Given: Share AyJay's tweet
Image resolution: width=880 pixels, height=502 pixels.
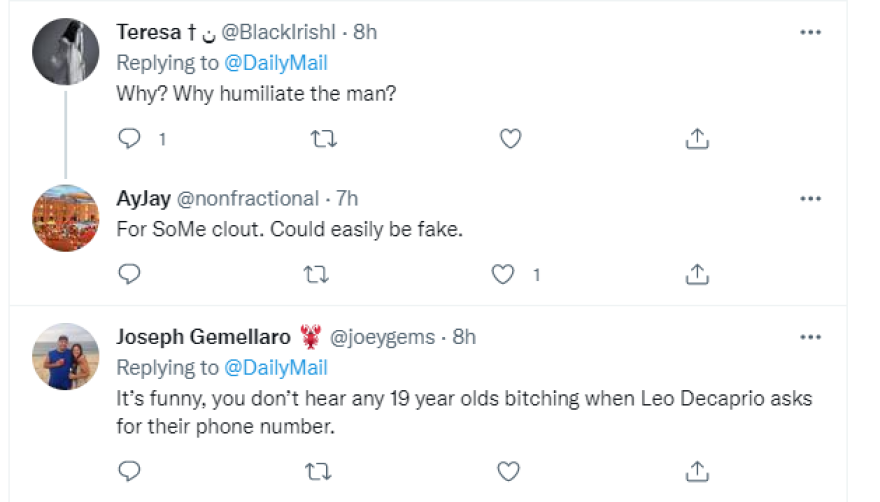Looking at the screenshot, I should coord(698,273).
